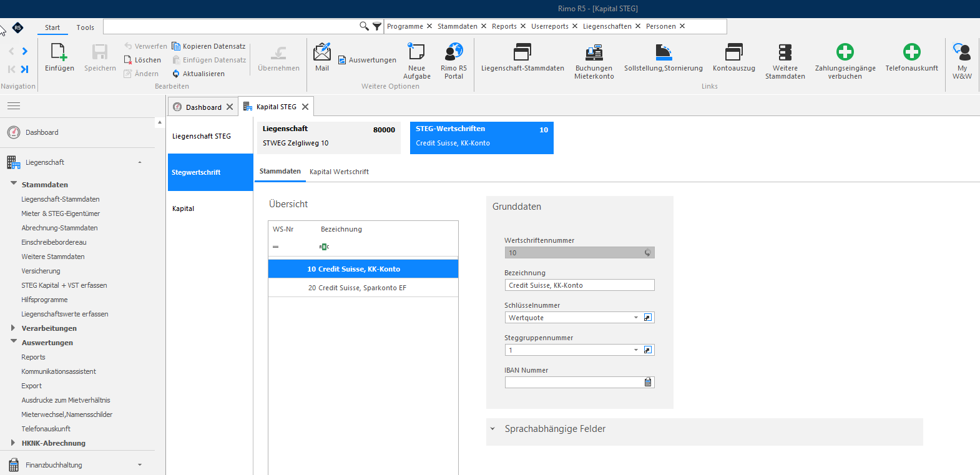
Task: Open the Tools ribbon tab
Action: [x=86, y=27]
